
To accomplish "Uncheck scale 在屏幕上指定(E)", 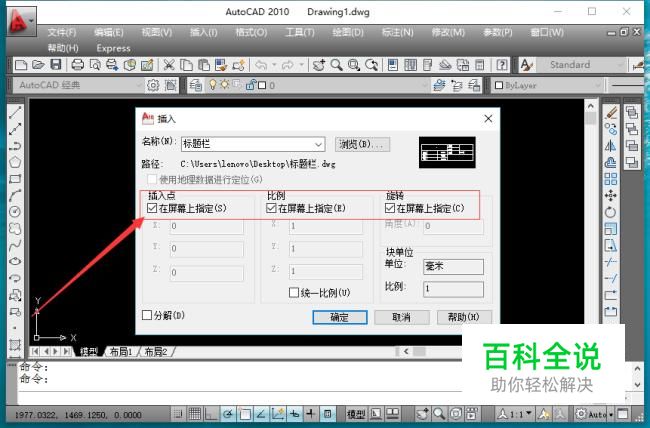I will coord(271,208).
